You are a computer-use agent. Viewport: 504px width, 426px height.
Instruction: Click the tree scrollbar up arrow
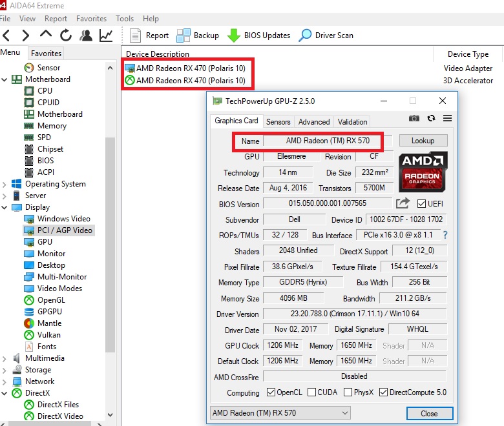(110, 68)
